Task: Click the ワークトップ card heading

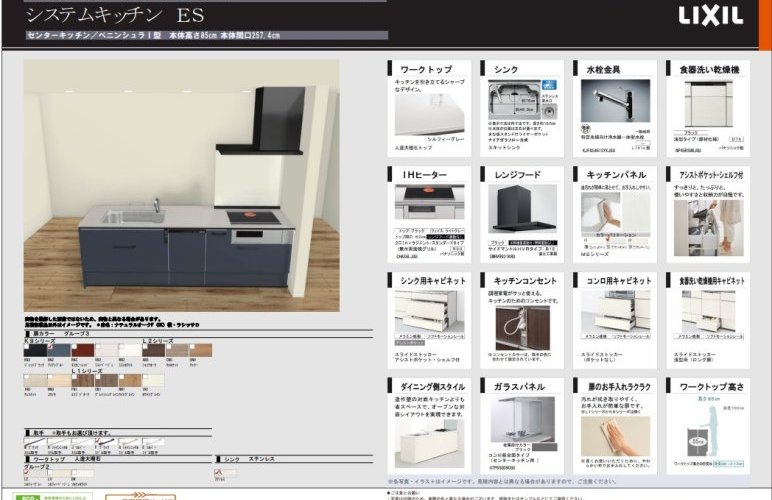Action: (x=428, y=69)
